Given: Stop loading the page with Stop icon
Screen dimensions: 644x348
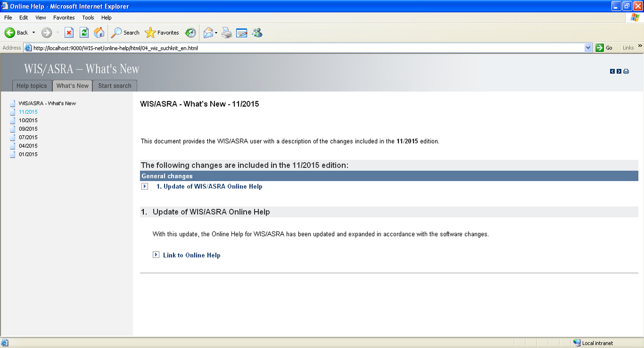Looking at the screenshot, I should pyautogui.click(x=69, y=33).
